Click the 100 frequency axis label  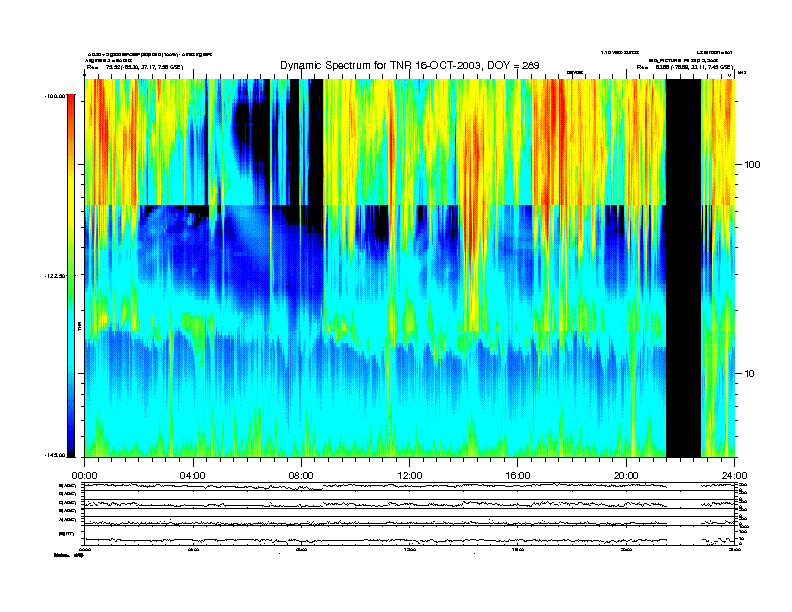click(x=753, y=165)
